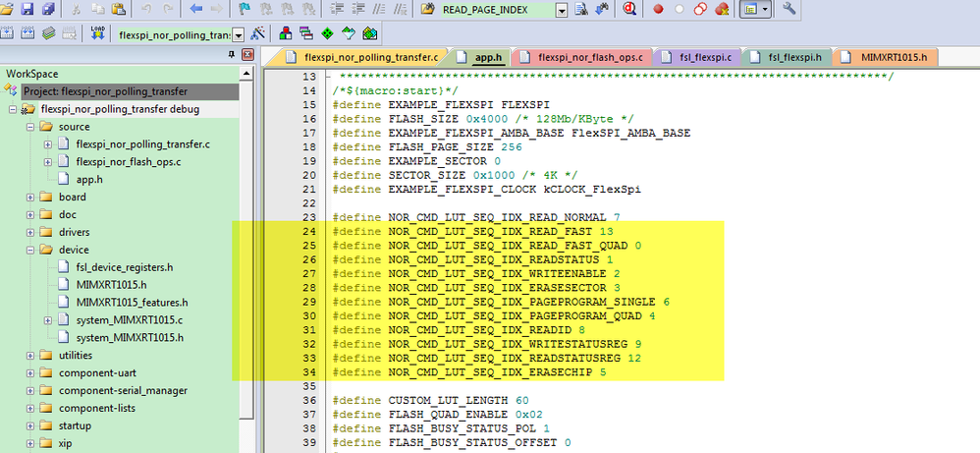Expand the drivers folder

click(30, 232)
